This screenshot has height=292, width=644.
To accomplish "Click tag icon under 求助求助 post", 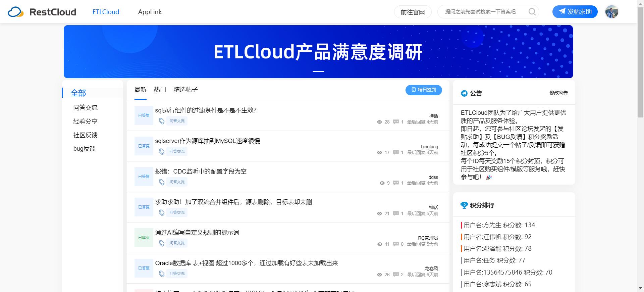I will 162,212.
